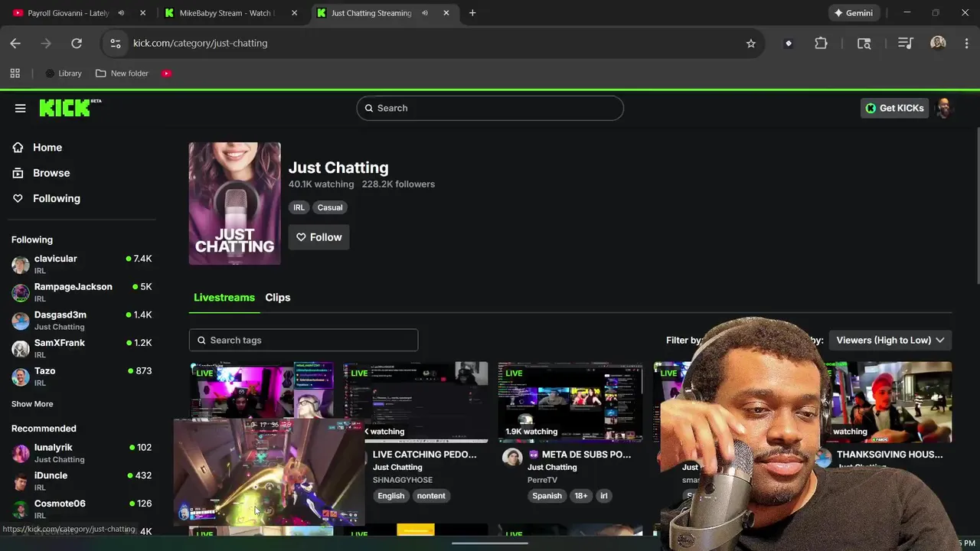The width and height of the screenshot is (980, 551).
Task: Open iDuncle in Recommended list
Action: (82, 481)
